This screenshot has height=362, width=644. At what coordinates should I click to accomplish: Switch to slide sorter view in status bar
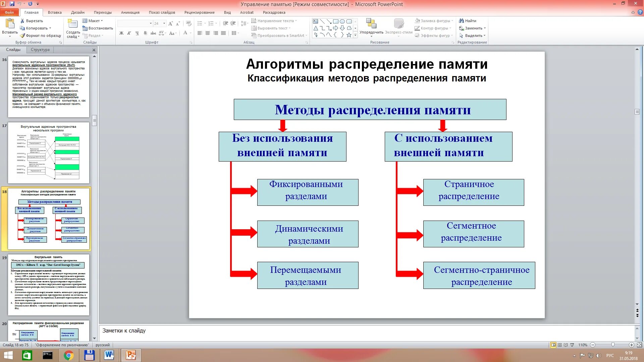coord(559,345)
